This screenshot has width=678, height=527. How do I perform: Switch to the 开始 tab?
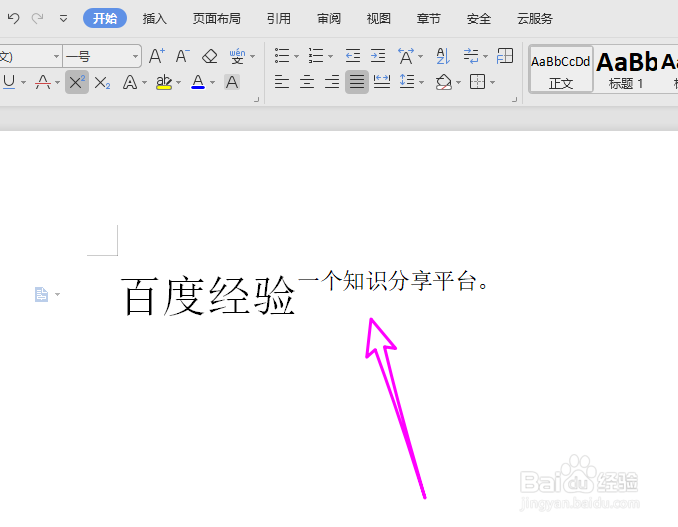pos(105,19)
